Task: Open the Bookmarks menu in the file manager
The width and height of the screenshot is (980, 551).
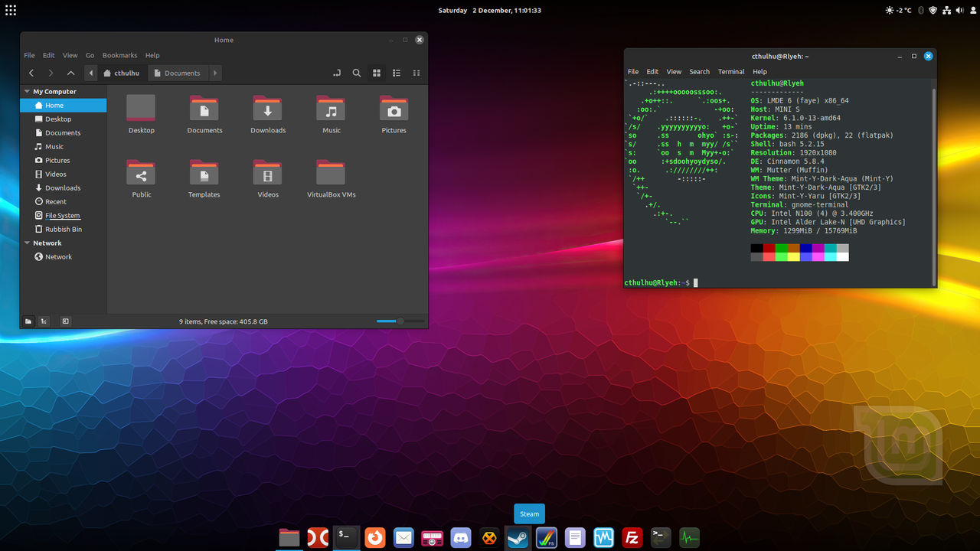Action: point(119,55)
